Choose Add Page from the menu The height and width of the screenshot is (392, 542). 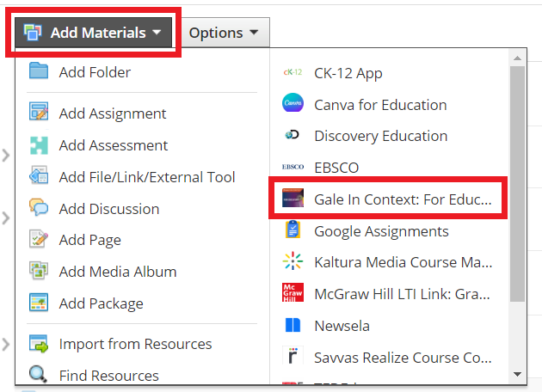click(89, 240)
